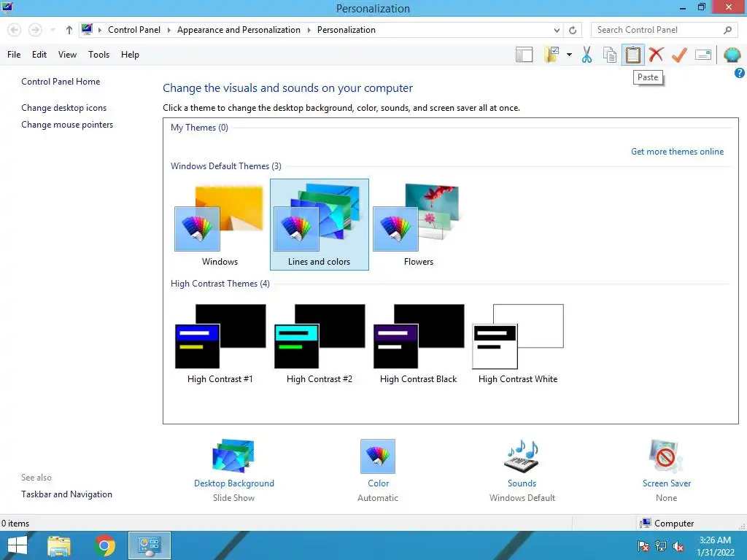Viewport: 747px width, 560px height.
Task: Click the muted volume tray icon
Action: (678, 546)
